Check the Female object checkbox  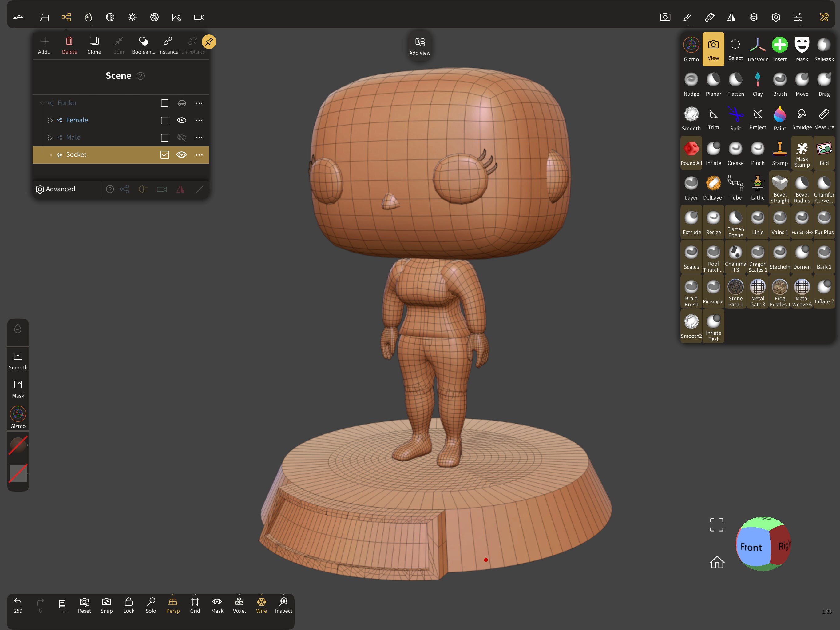coord(164,121)
